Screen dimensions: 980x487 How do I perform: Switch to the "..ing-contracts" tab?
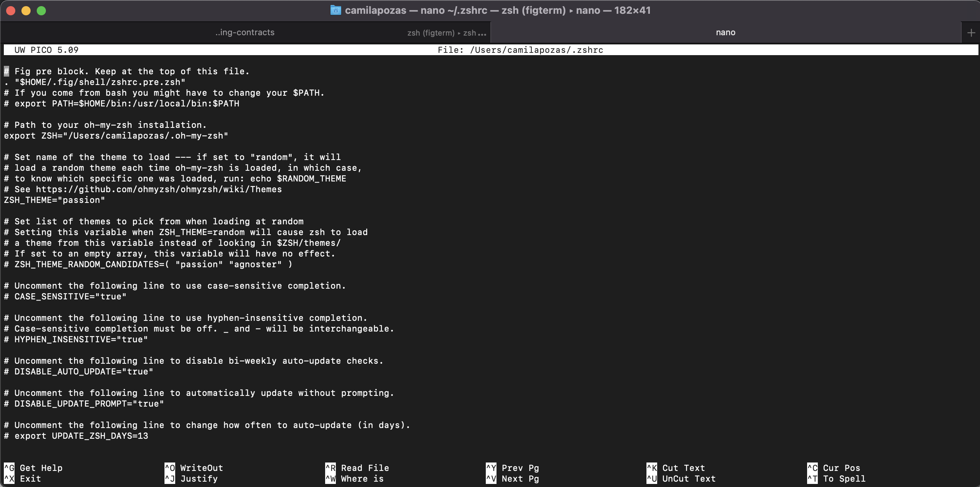click(x=244, y=32)
